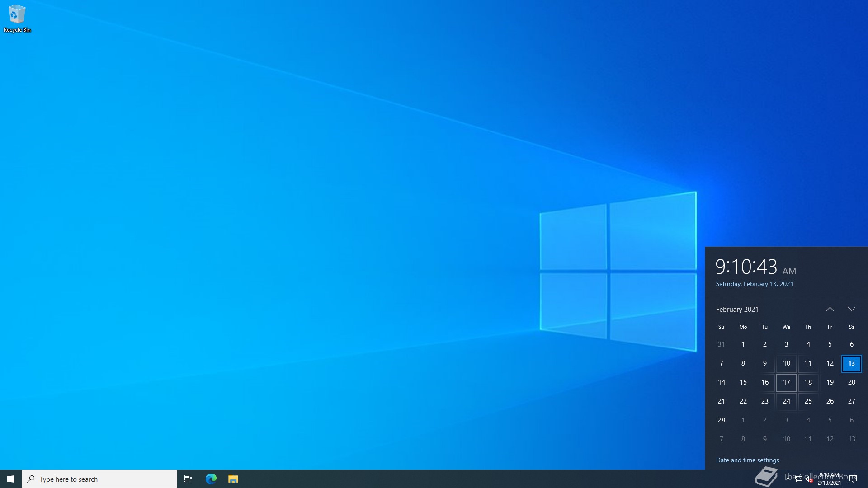Click the muted volume speaker icon
The image size is (868, 488).
809,479
